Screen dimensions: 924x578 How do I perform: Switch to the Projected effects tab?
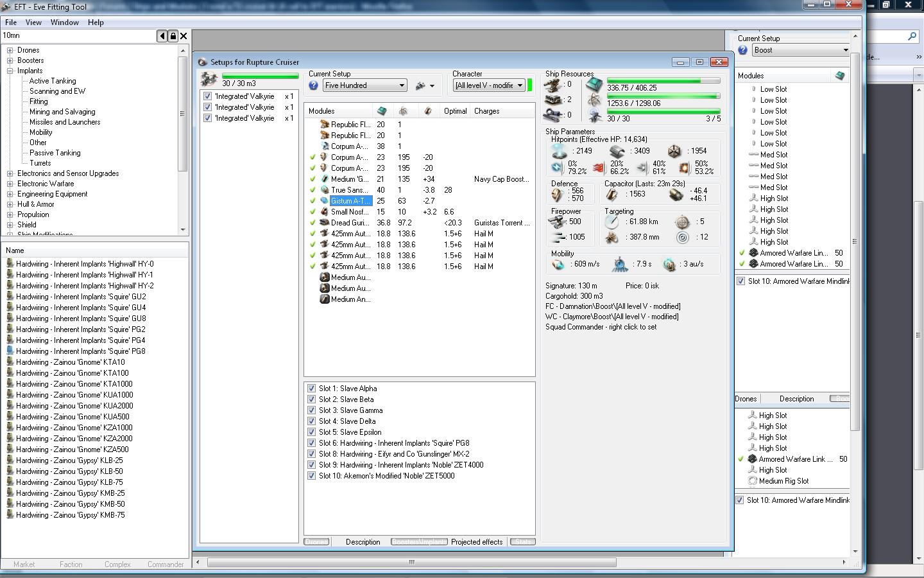point(476,542)
